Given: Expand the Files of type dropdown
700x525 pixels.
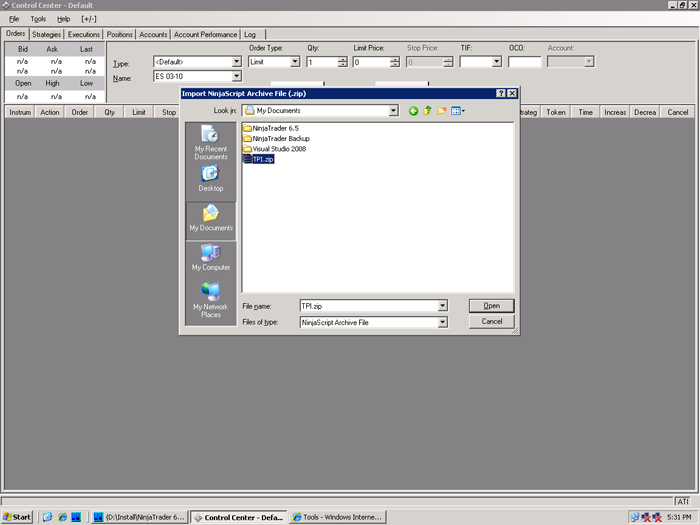Looking at the screenshot, I should [442, 323].
